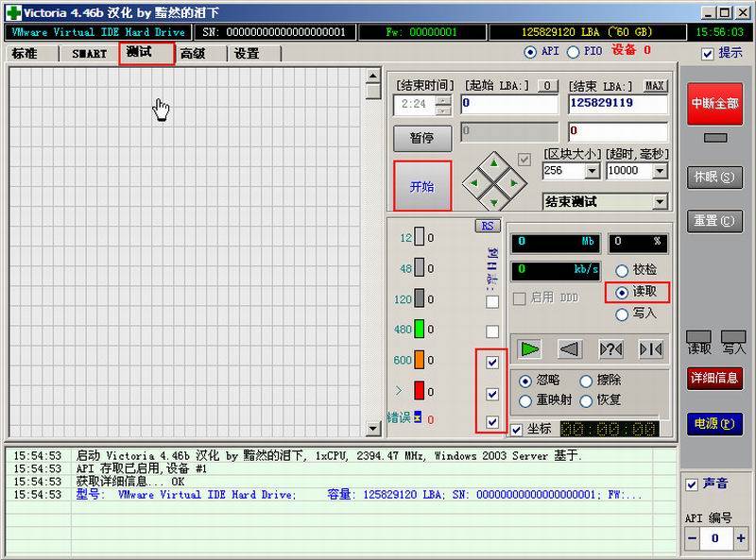This screenshot has width=756, height=560.
Task: Open the timeout 10000 dropdown
Action: coord(660,171)
